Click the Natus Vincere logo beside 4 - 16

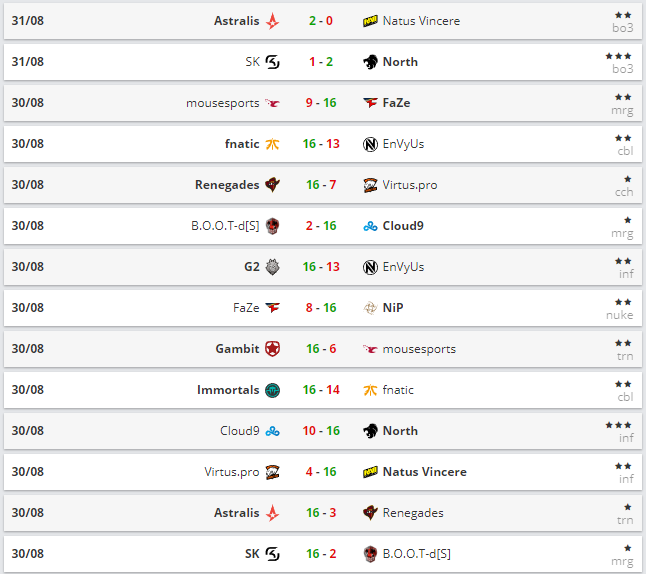[370, 472]
